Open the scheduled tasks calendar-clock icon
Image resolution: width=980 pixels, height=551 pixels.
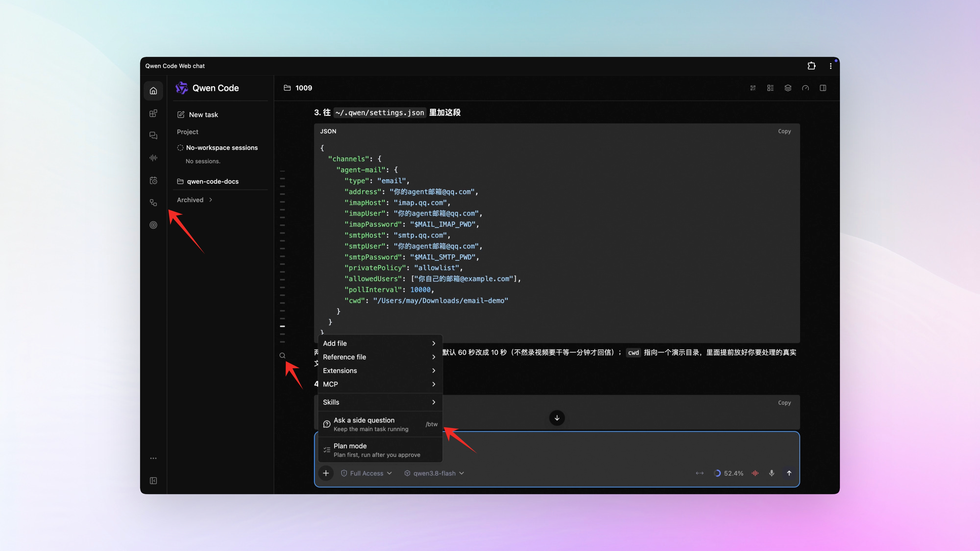(x=153, y=180)
